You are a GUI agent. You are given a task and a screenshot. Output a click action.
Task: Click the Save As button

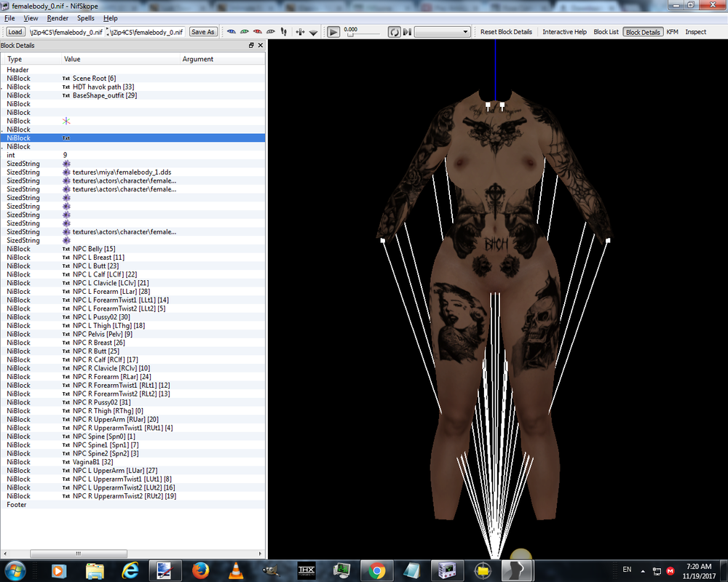203,32
